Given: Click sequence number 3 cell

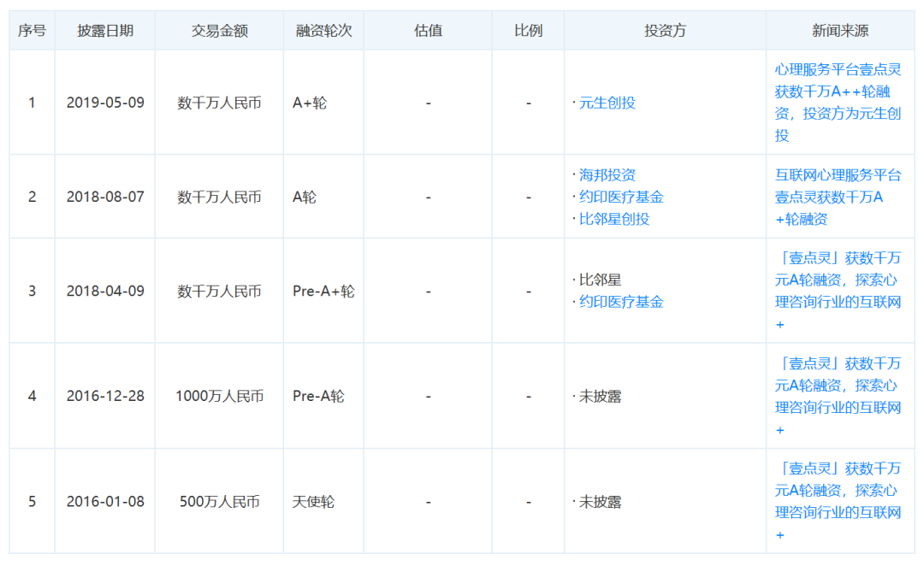Looking at the screenshot, I should 32,291.
